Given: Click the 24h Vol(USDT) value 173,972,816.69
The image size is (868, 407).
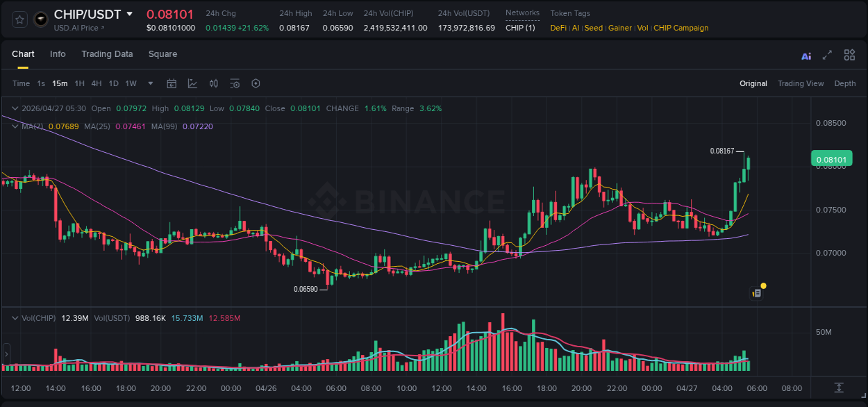Looking at the screenshot, I should click(467, 28).
